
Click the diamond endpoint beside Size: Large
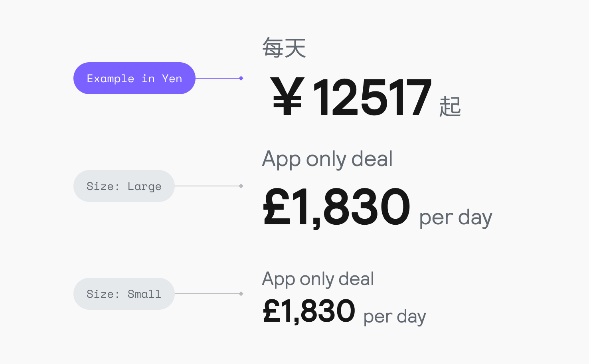click(241, 186)
